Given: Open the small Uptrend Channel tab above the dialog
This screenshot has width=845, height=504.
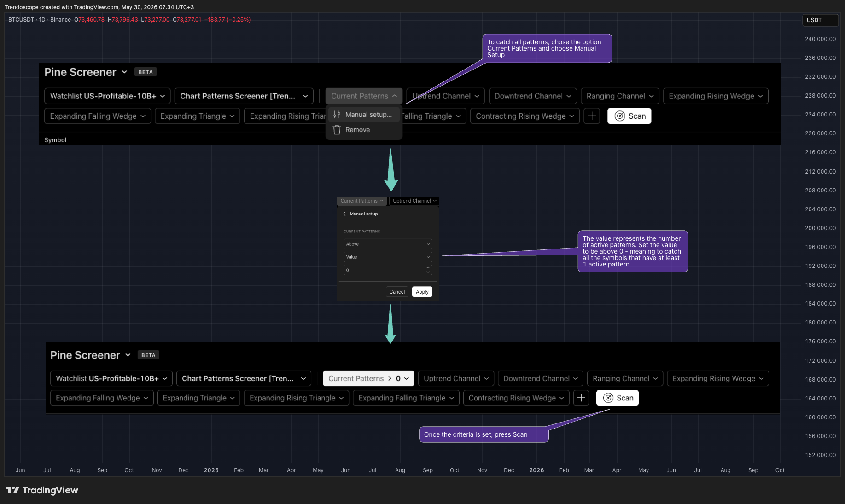Looking at the screenshot, I should tap(414, 201).
